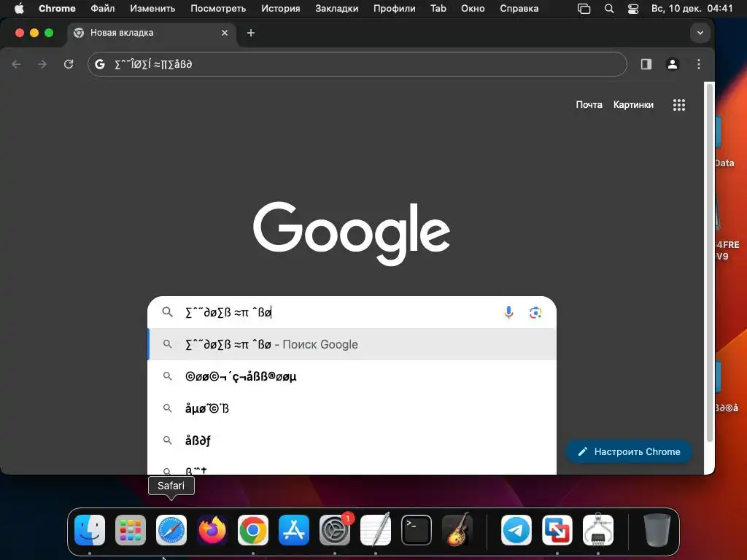Start voice search with microphone
Image resolution: width=747 pixels, height=560 pixels.
click(x=508, y=312)
